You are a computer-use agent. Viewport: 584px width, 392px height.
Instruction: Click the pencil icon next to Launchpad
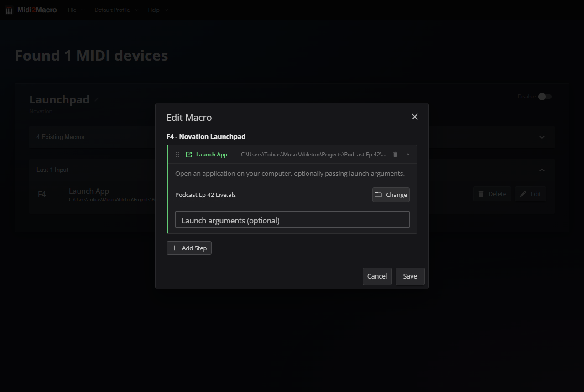[x=97, y=99]
